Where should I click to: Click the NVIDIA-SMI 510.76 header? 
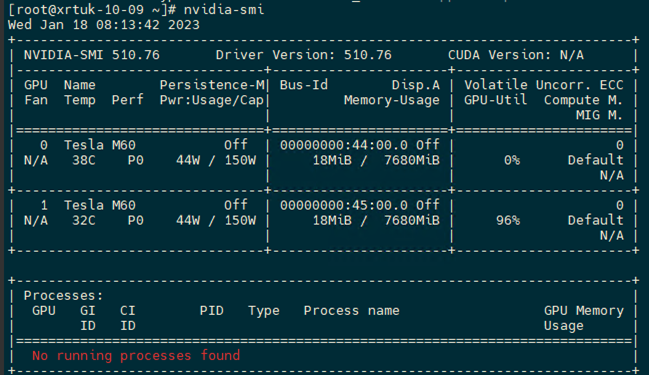91,55
